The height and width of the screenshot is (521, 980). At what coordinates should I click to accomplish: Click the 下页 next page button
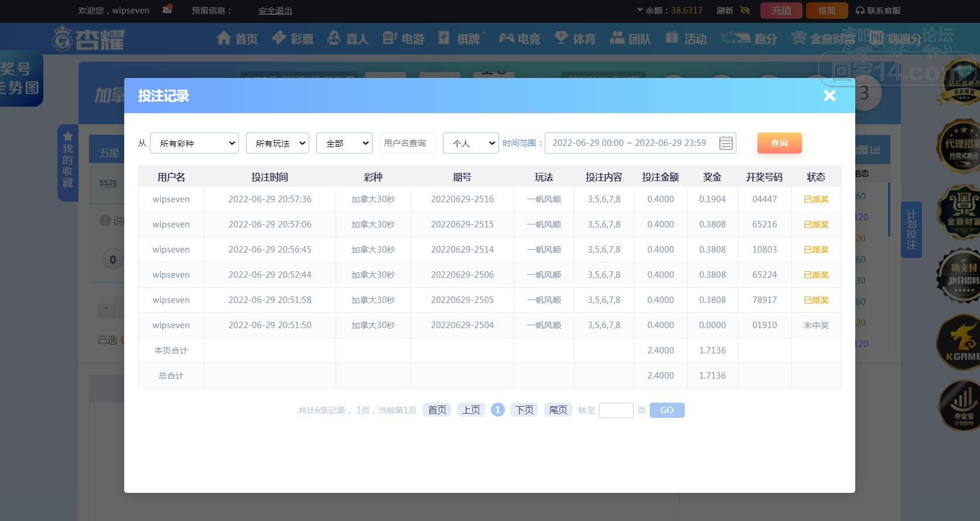[x=524, y=410]
